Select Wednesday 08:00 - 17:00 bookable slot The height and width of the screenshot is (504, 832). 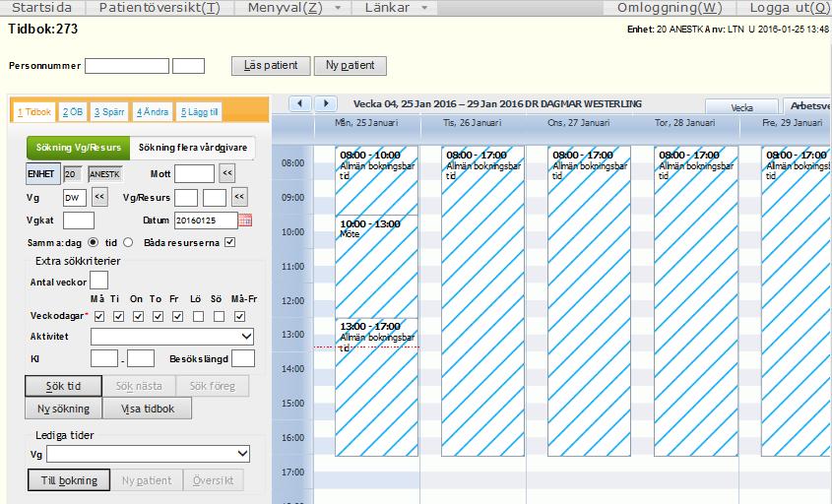tap(589, 301)
